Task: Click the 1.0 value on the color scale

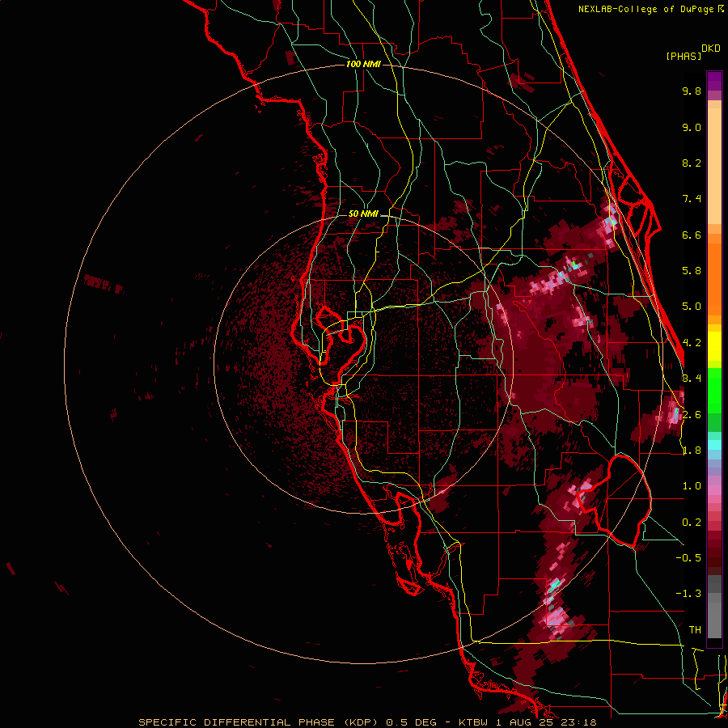Action: click(x=692, y=486)
